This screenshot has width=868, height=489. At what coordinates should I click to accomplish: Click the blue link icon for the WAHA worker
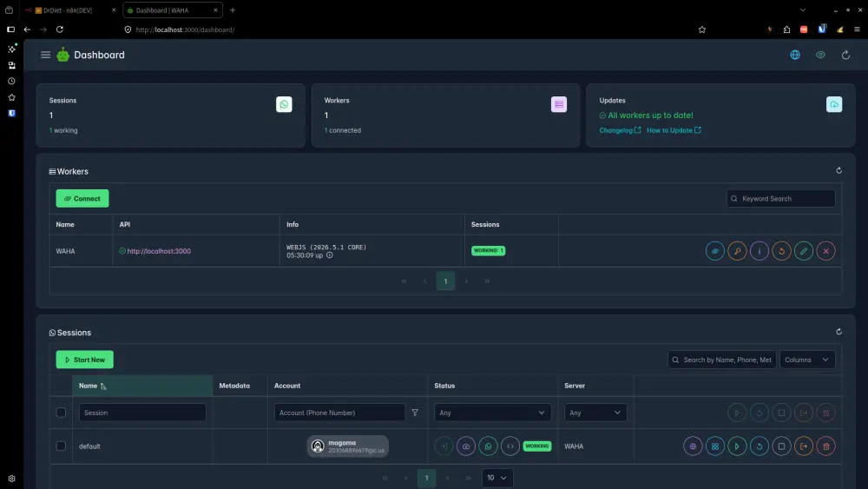(x=714, y=251)
